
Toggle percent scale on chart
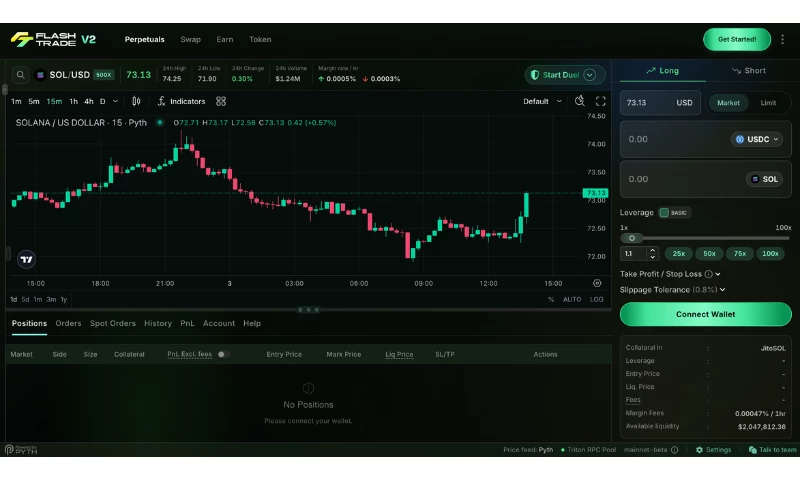point(551,299)
